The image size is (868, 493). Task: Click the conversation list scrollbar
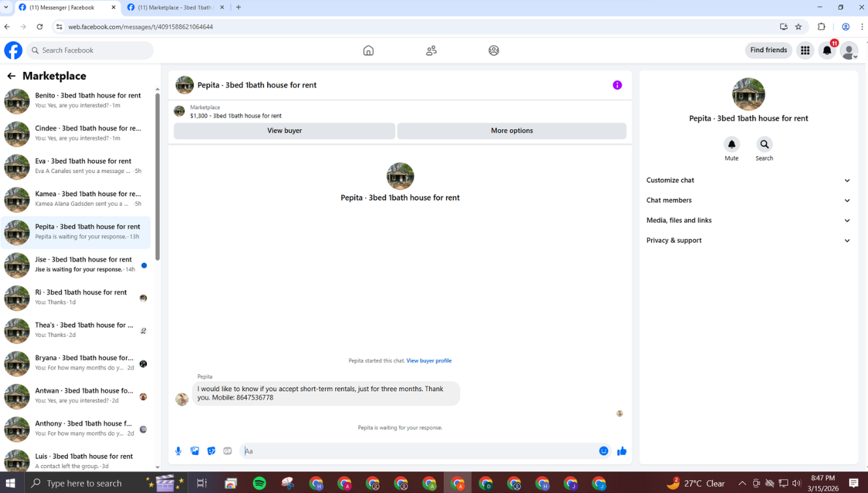157,176
